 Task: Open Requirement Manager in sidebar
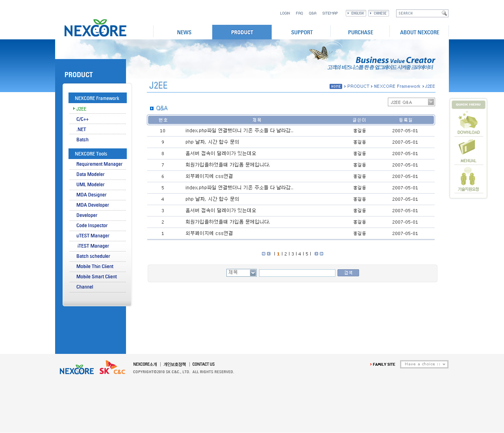point(99,164)
